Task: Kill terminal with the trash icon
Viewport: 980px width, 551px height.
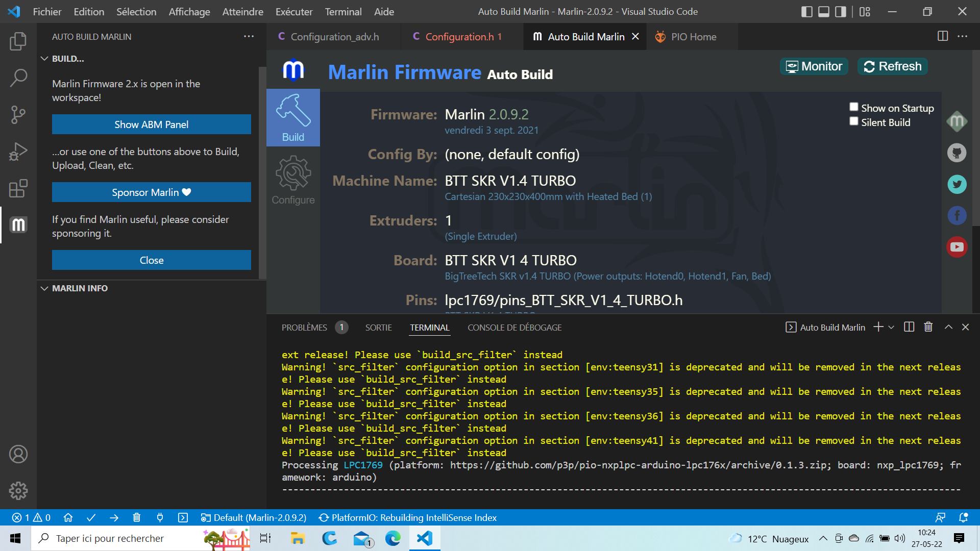Action: click(x=928, y=327)
